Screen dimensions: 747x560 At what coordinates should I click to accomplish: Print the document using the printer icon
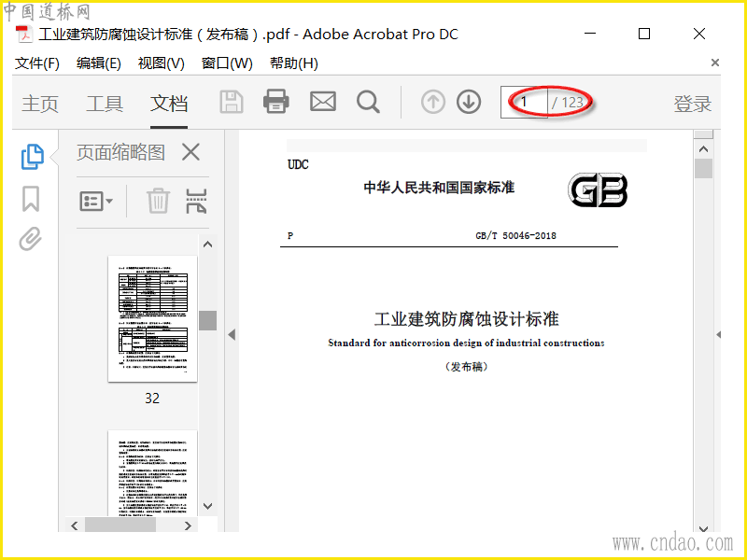pos(275,102)
